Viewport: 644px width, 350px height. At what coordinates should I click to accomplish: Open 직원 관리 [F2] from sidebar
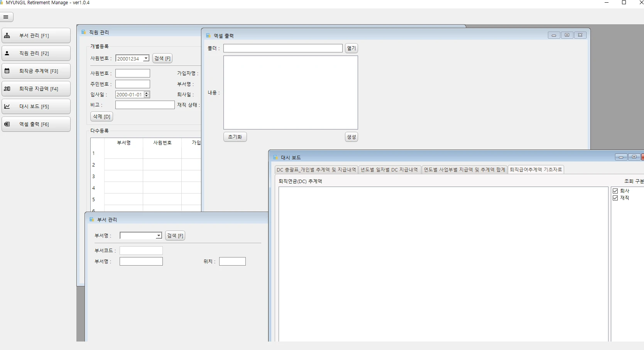[36, 53]
